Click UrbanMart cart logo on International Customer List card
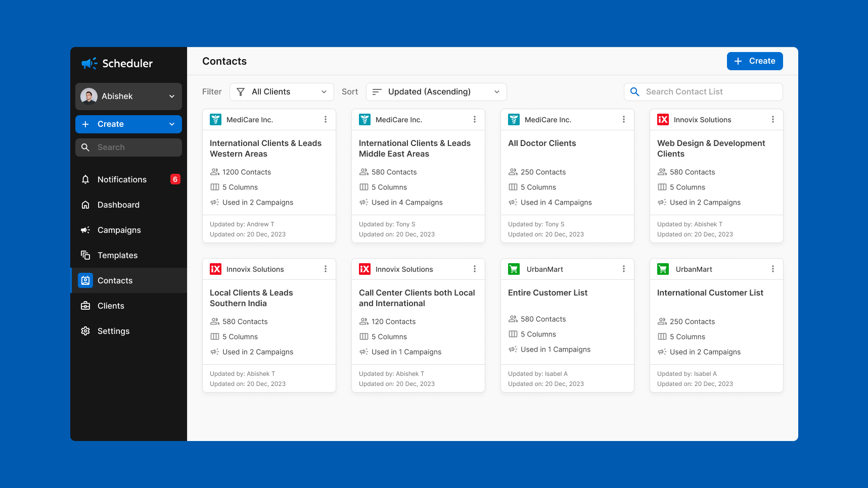Viewport: 868px width, 488px height. click(663, 269)
